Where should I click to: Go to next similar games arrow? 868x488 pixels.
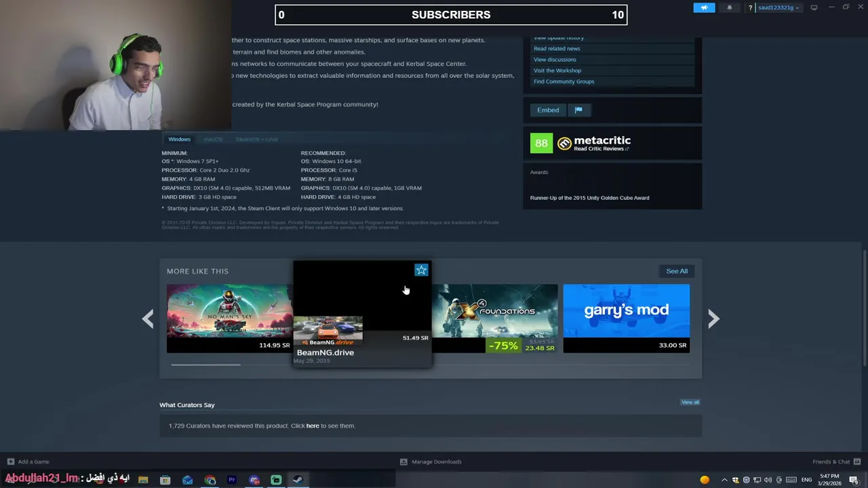713,319
